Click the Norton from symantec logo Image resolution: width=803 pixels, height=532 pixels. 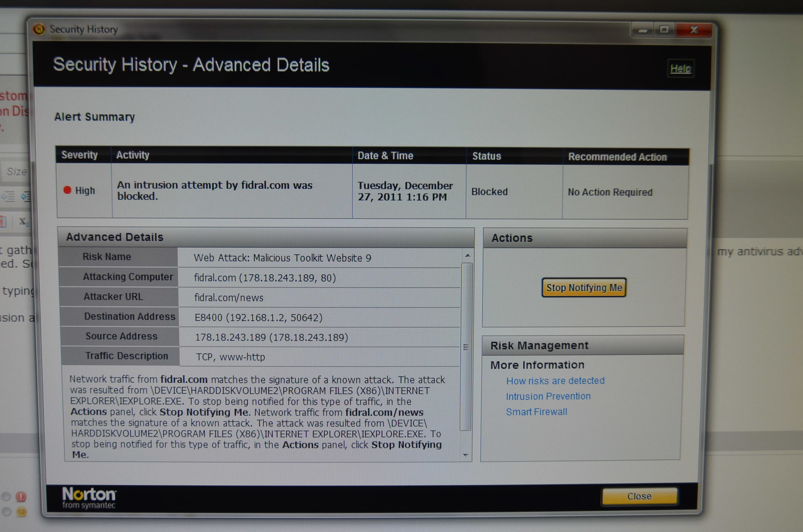(89, 498)
